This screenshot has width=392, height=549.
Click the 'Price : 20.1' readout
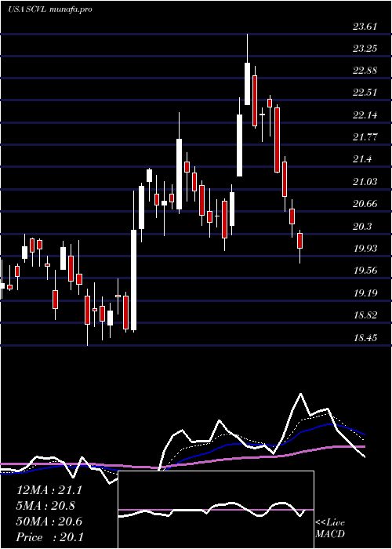point(50,537)
